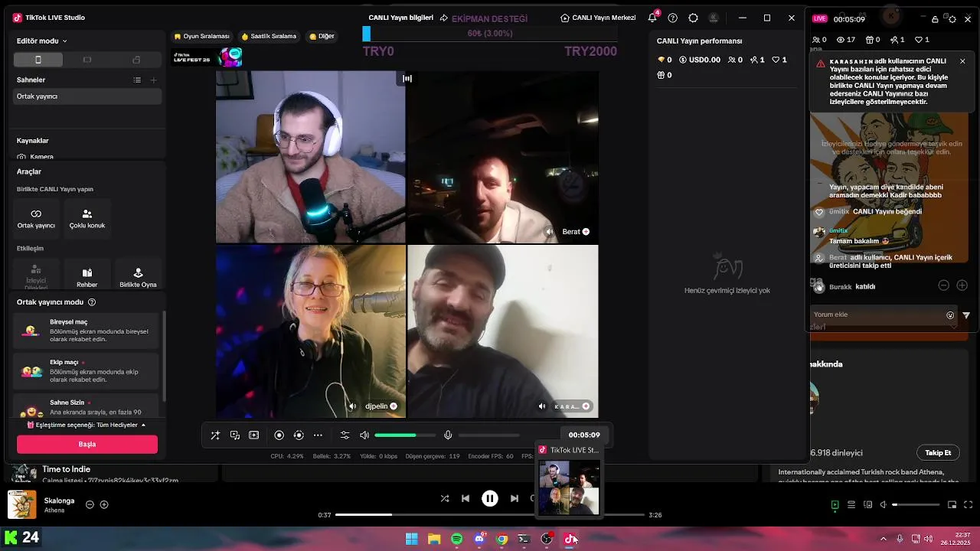The height and width of the screenshot is (551, 980).
Task: Choose the Sahne Sizin mode
Action: (87, 406)
